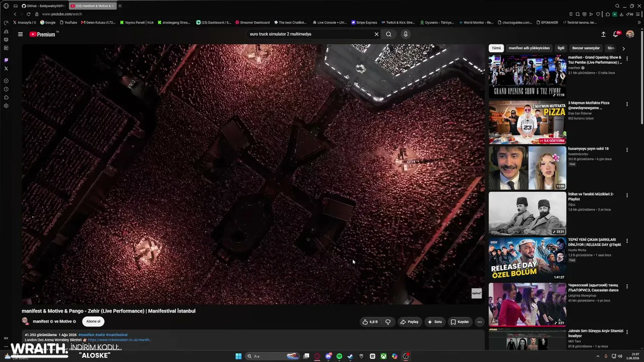Dislike the video with thumbs down
The width and height of the screenshot is (644, 362).
click(388, 322)
